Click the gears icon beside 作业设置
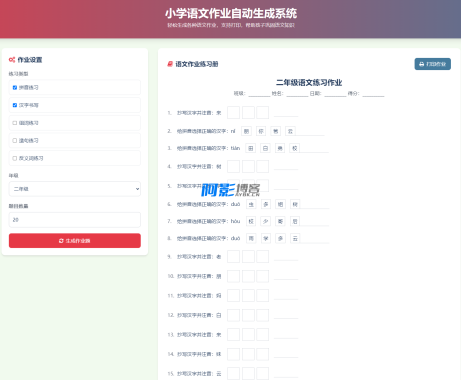The width and height of the screenshot is (461, 380). (x=12, y=60)
